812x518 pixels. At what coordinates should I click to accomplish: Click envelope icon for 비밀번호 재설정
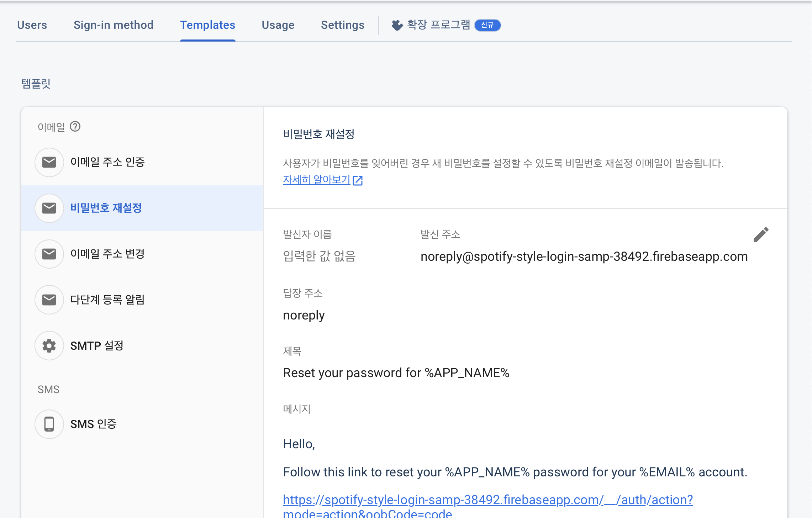[x=49, y=208]
